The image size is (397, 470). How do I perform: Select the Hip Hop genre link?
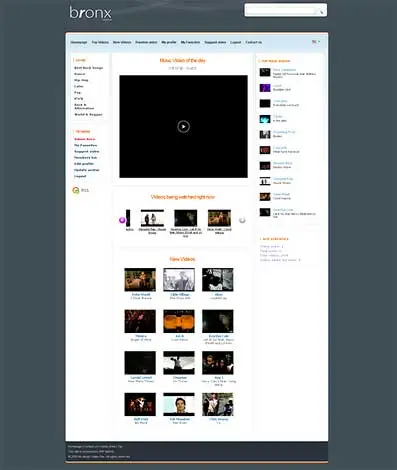[x=81, y=80]
